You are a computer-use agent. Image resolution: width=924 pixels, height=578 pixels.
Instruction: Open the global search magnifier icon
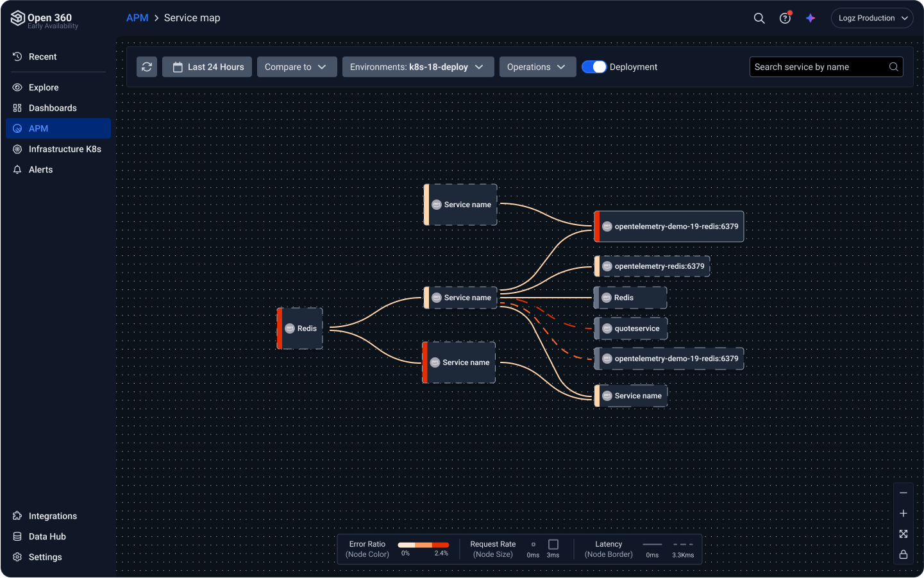coord(759,18)
